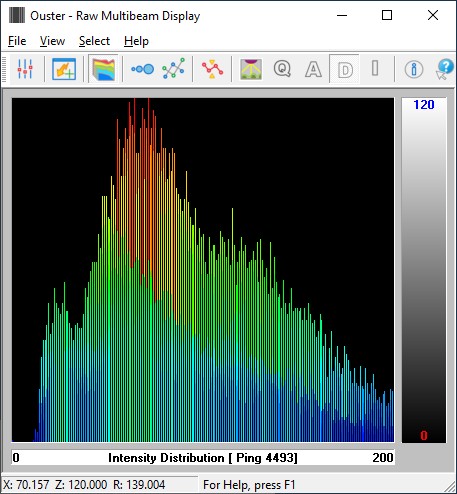
Task: Toggle the color map layers icon
Action: click(x=103, y=69)
